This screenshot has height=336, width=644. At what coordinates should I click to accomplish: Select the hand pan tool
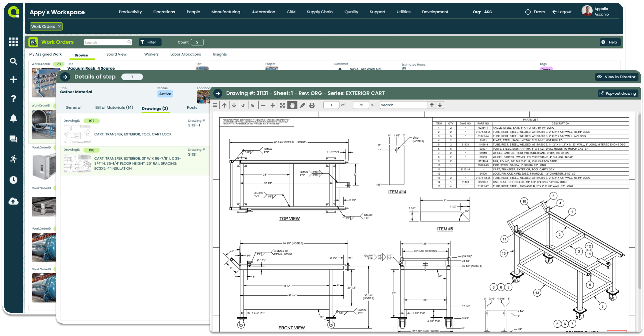click(292, 105)
